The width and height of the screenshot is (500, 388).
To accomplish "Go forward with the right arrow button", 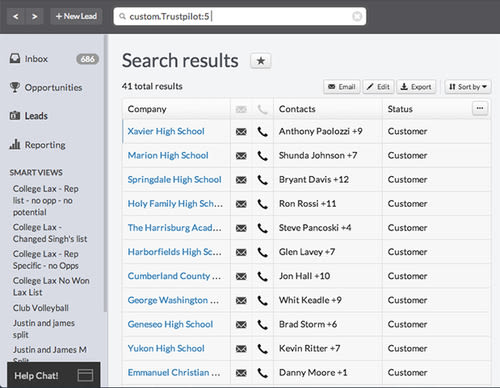I will pyautogui.click(x=34, y=16).
